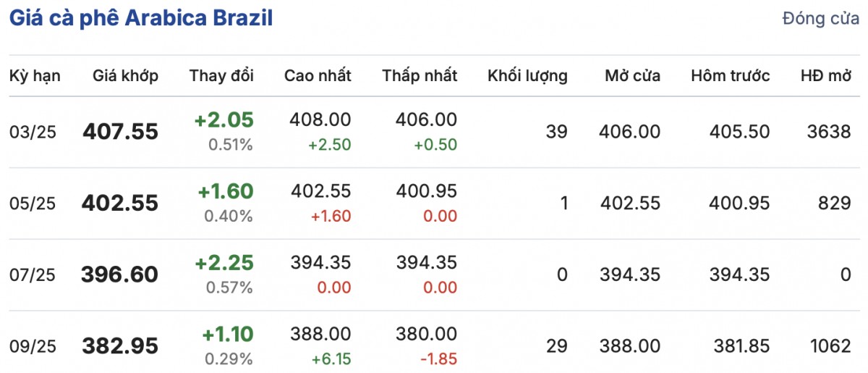Select the 'Kỳ hạn' column header

35,75
